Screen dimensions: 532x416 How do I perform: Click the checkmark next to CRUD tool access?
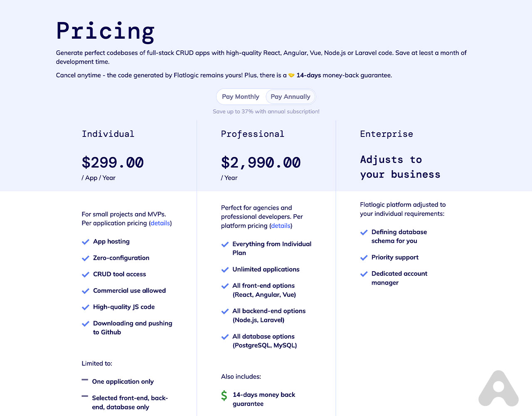pos(86,275)
